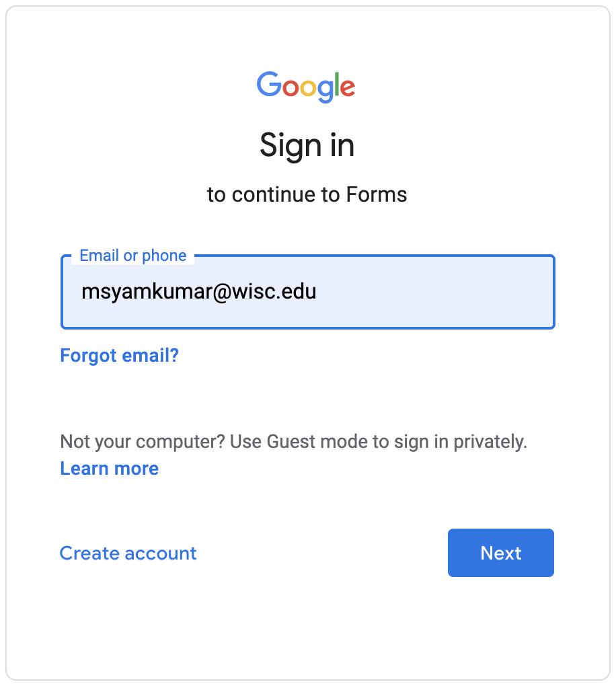Click the word "Forms" in the subtitle
The height and width of the screenshot is (686, 616).
pos(377,195)
